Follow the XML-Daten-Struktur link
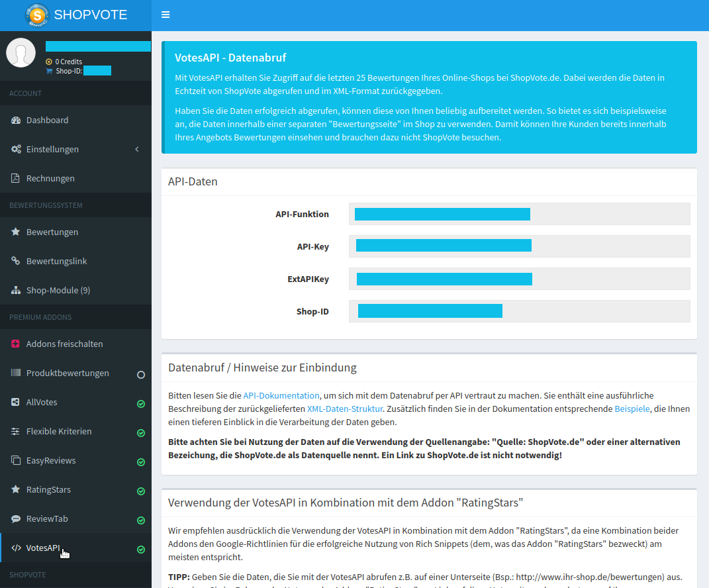 coord(344,409)
